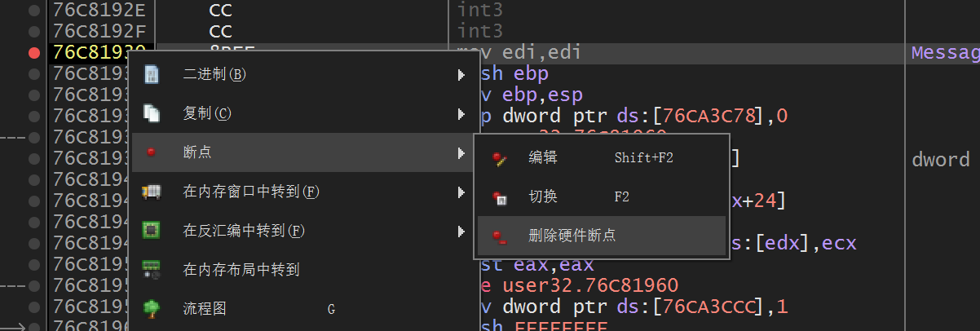Click the memory map icon beside 在内存布局中转到

pos(151,269)
